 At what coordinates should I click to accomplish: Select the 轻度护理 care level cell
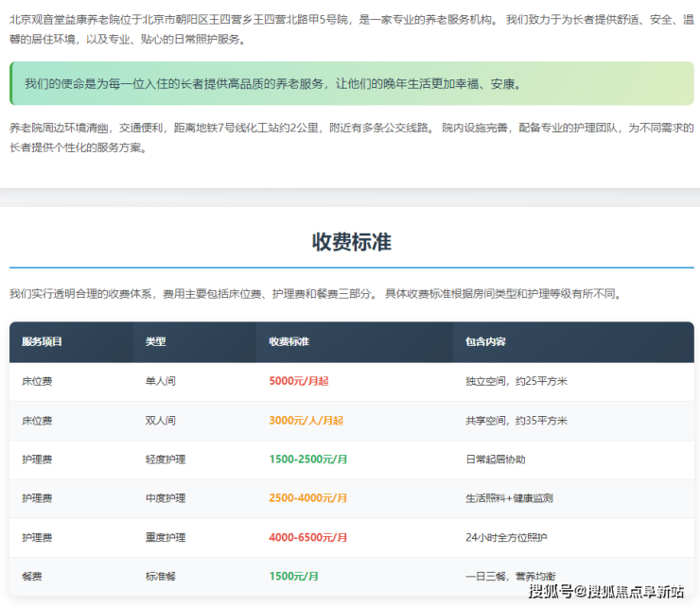point(165,460)
